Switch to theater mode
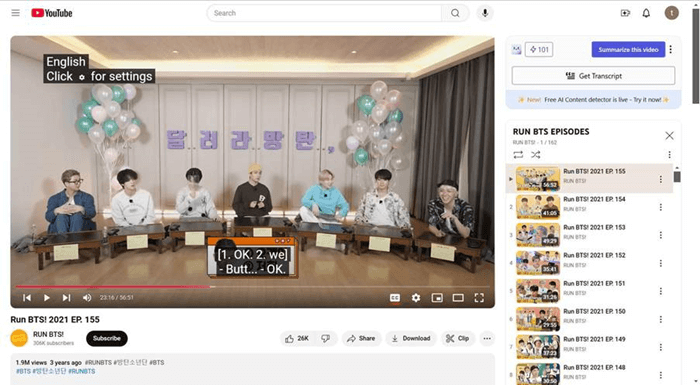 pos(458,297)
